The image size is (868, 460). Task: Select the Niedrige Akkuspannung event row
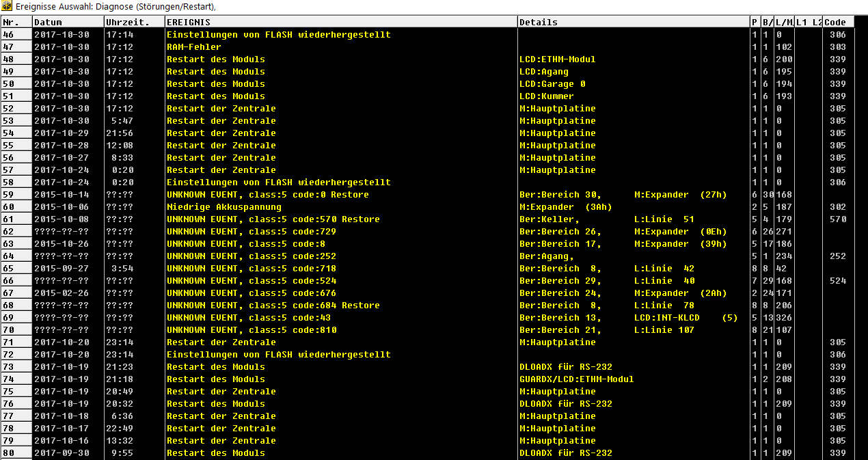coord(223,207)
